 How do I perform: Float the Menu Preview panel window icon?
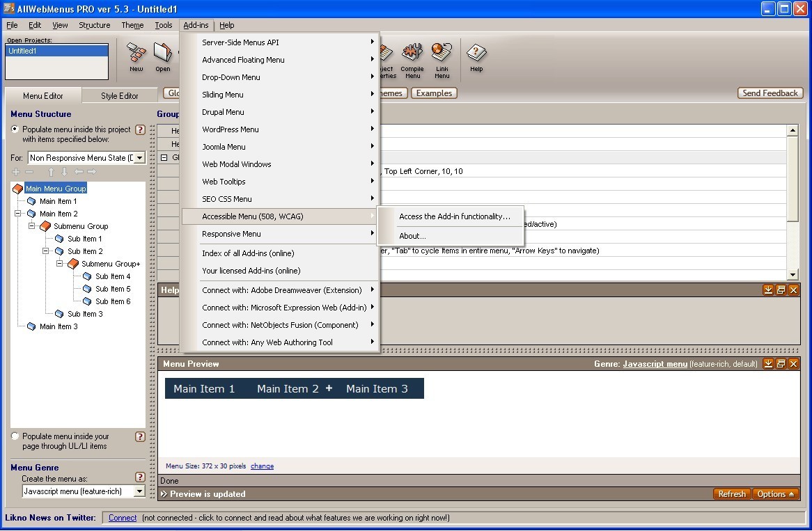(781, 364)
